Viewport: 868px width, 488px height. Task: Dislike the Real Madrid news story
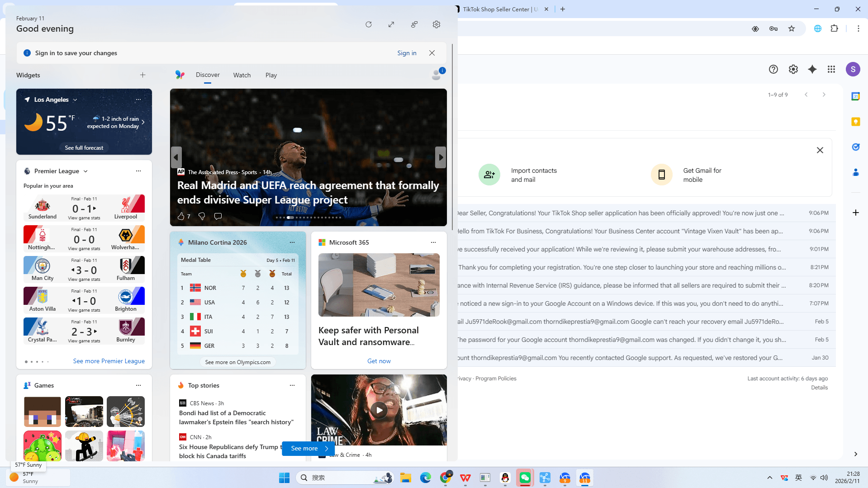(202, 216)
